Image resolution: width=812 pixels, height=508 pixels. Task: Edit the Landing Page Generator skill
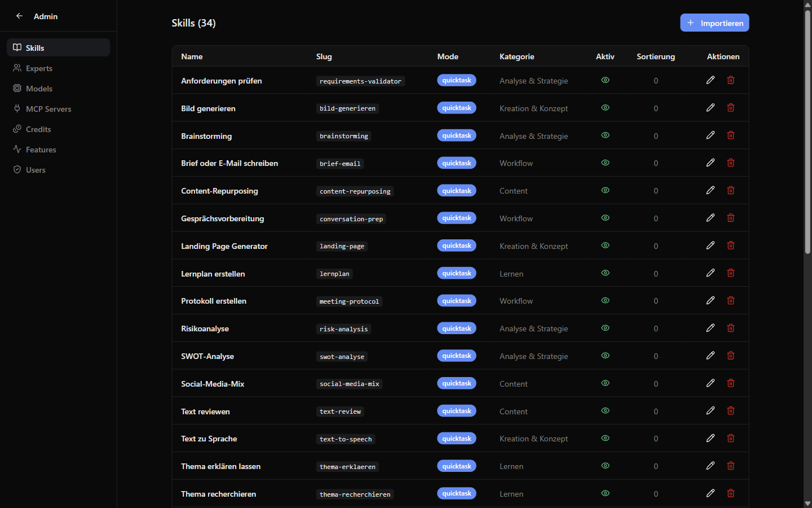pyautogui.click(x=710, y=246)
